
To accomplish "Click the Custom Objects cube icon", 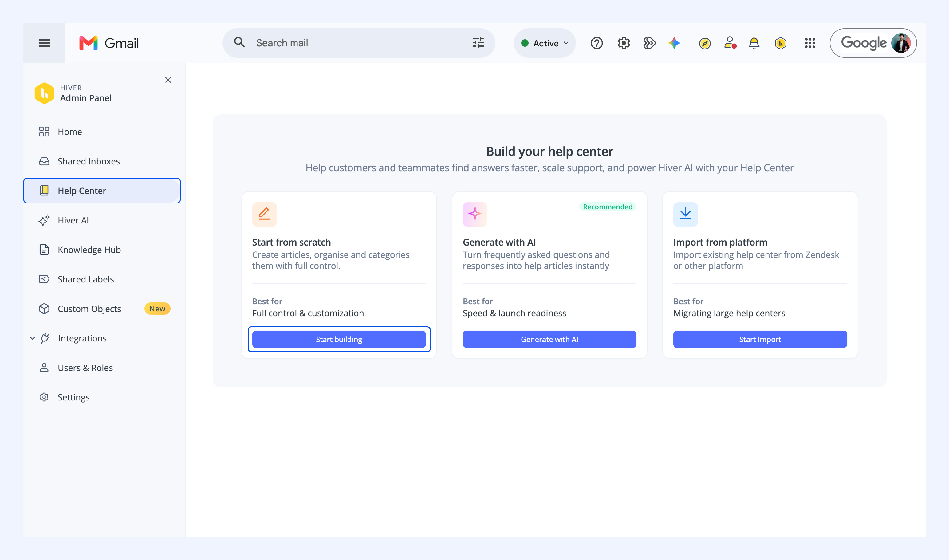I will tap(44, 309).
